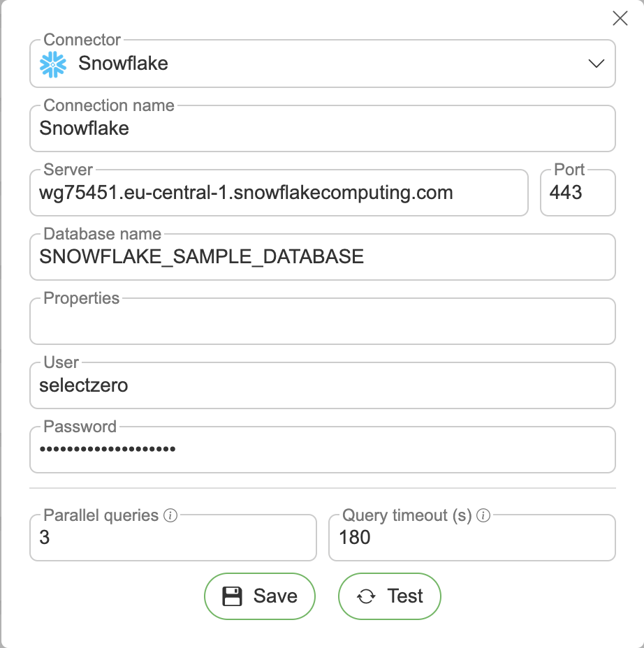Click the Query timeout info icon
Viewport: 644px width, 648px height.
pos(483,516)
